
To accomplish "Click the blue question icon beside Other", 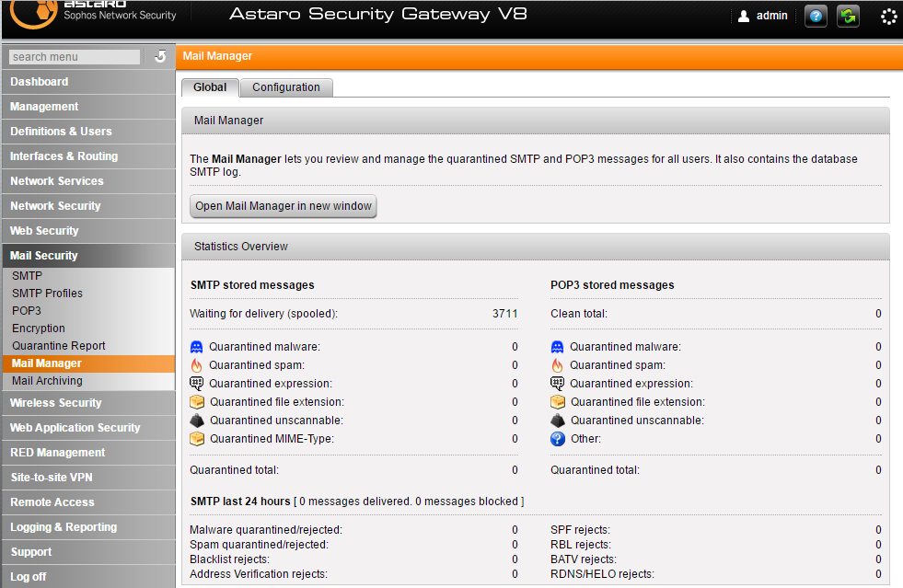I will (558, 439).
